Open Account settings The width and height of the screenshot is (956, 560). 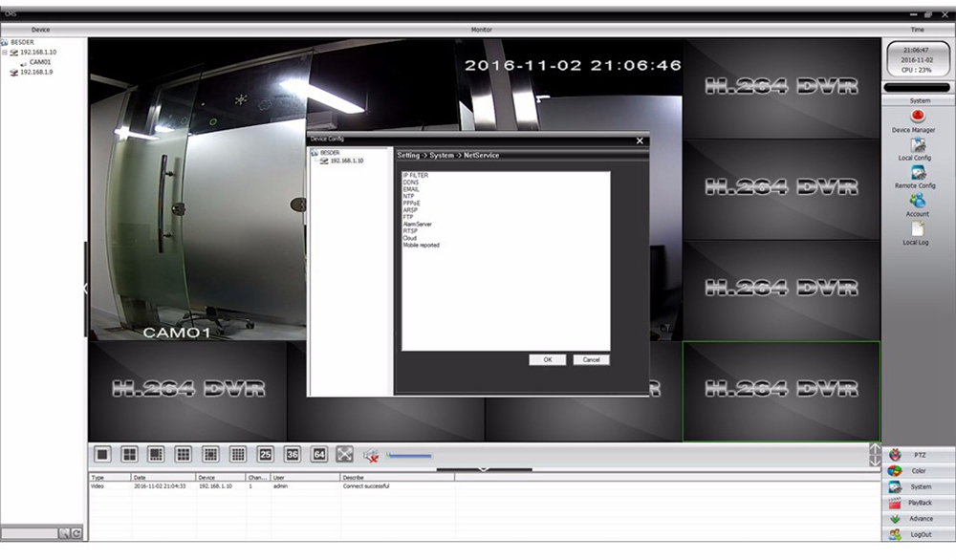click(x=917, y=205)
